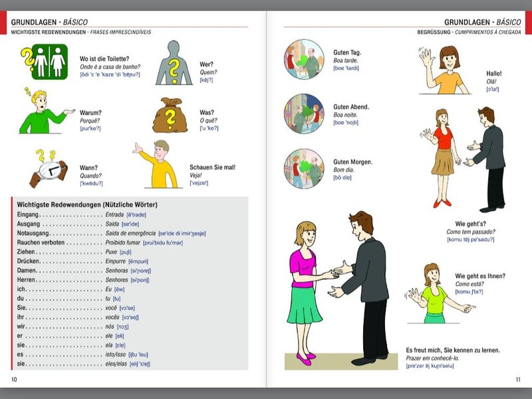Select the translation "Onde é a casa de banho?"

[110, 67]
